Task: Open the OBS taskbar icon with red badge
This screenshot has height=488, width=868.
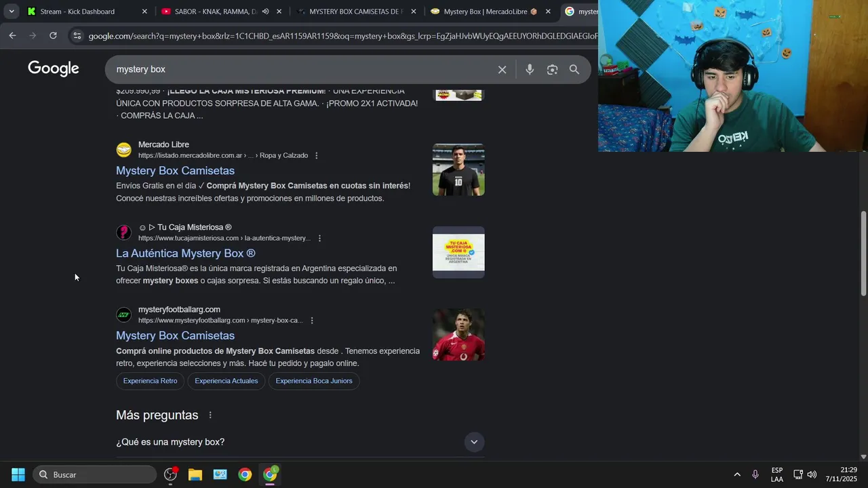Action: point(170,474)
